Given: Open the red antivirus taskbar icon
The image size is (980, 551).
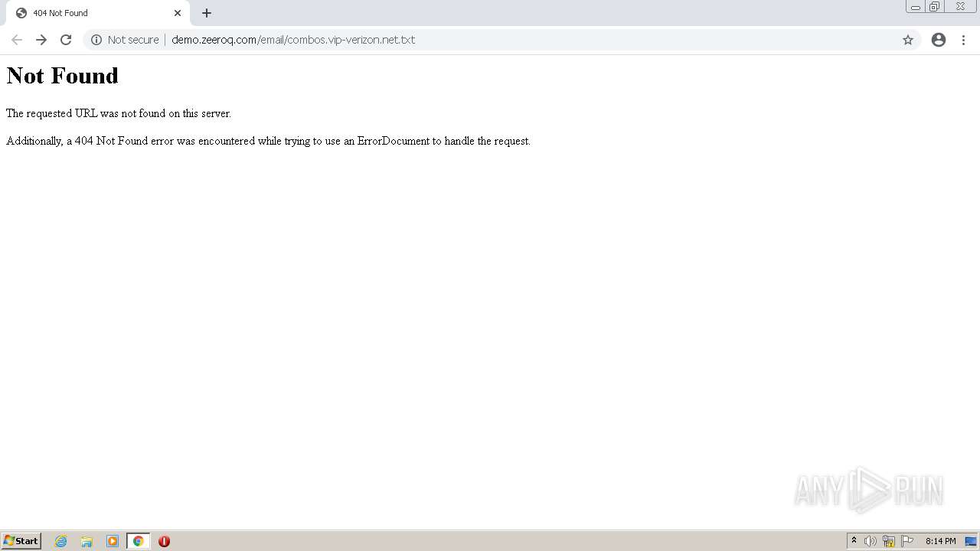Looking at the screenshot, I should [164, 541].
